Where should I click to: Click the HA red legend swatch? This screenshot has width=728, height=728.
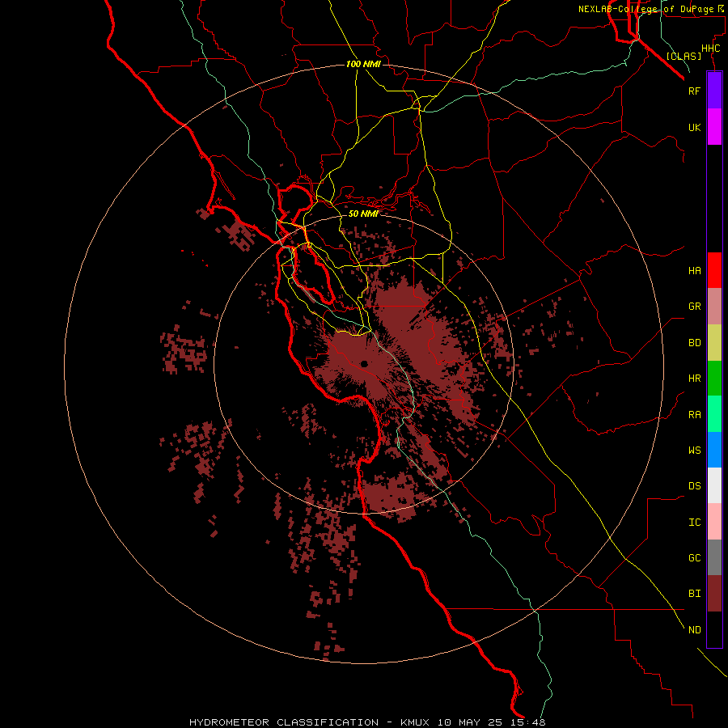coord(714,270)
